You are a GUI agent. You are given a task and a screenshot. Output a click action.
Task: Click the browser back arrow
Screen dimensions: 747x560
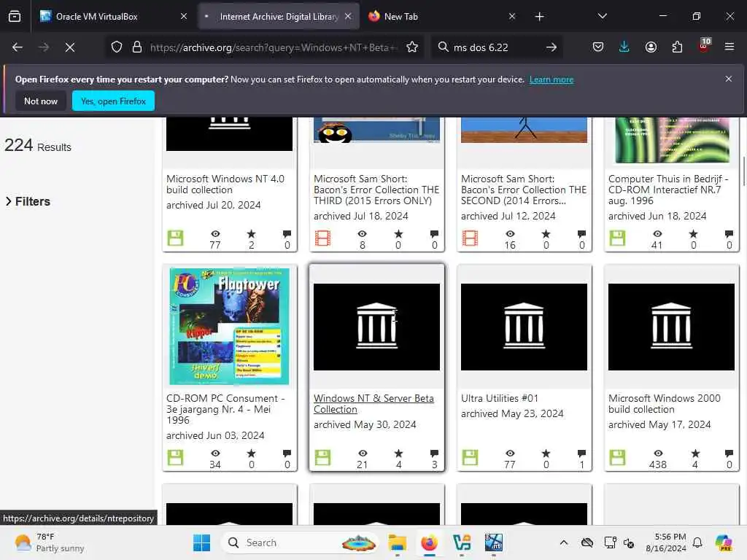pos(18,47)
